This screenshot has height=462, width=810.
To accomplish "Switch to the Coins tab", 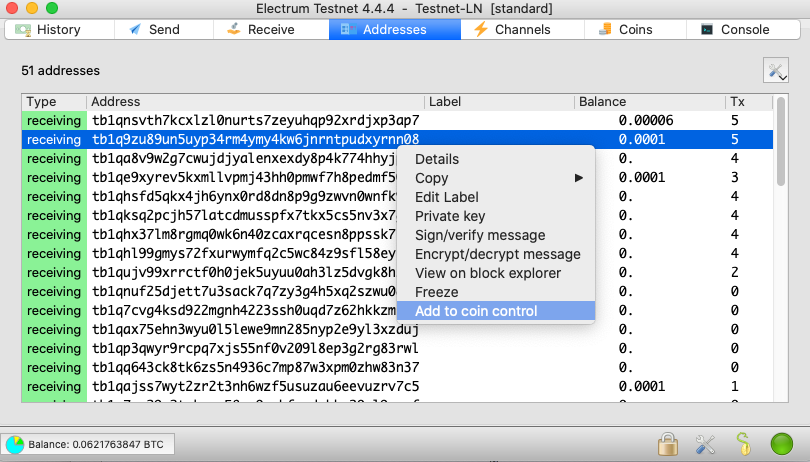I will [635, 29].
